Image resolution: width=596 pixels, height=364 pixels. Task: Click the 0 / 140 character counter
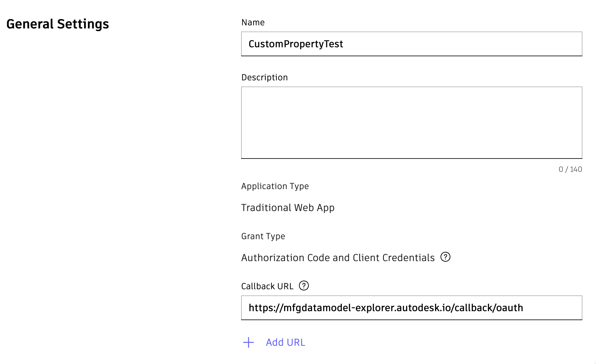[x=570, y=169]
